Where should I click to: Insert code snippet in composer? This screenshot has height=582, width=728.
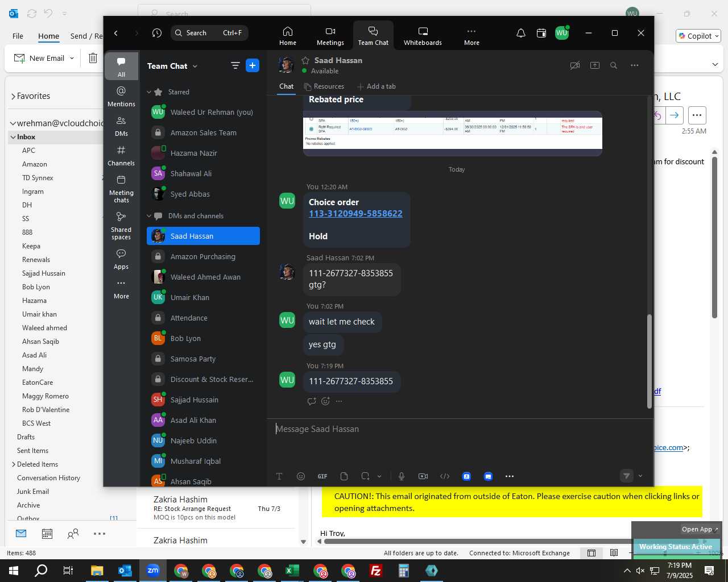click(445, 476)
